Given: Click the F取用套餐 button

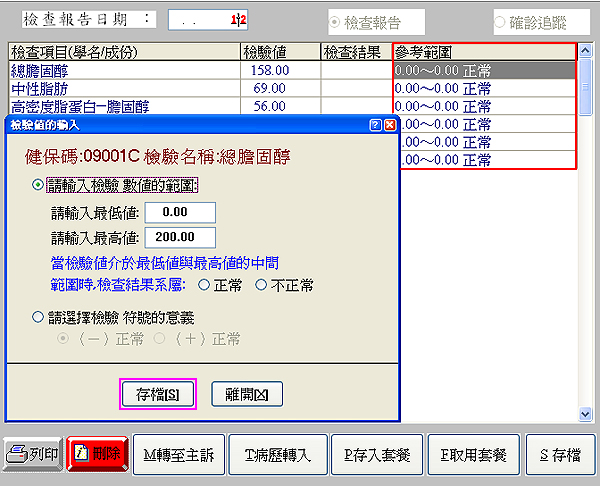Looking at the screenshot, I should [473, 454].
